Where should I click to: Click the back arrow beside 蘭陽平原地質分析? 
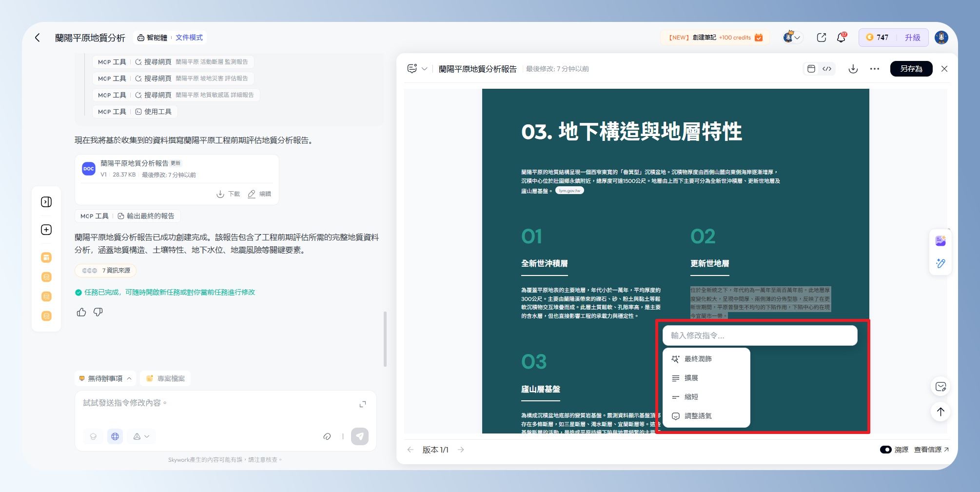(x=38, y=38)
